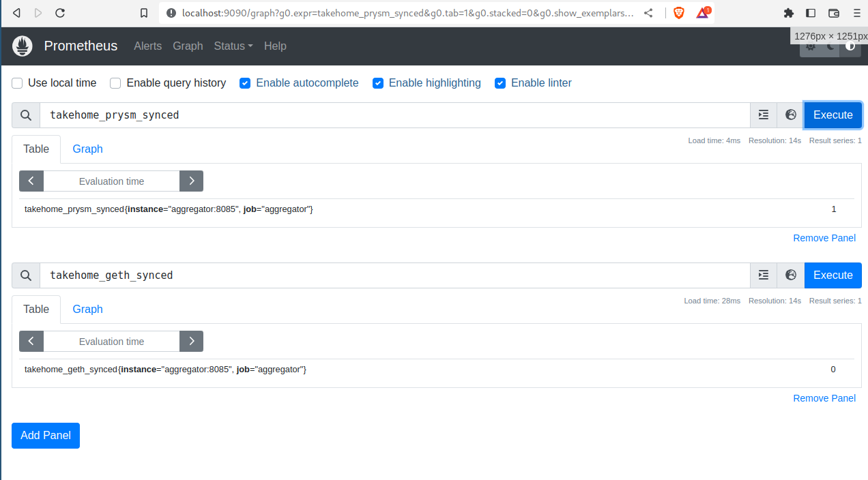Bookmark this page
The image size is (868, 480).
(x=144, y=13)
